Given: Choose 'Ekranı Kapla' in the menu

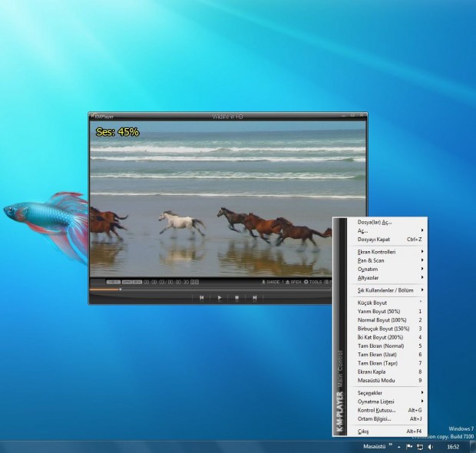Looking at the screenshot, I should click(x=386, y=372).
